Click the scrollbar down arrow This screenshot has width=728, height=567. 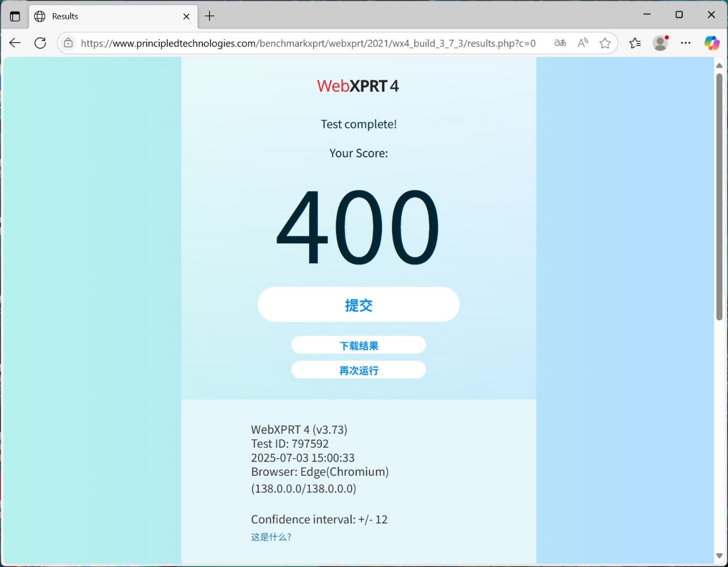(x=719, y=556)
